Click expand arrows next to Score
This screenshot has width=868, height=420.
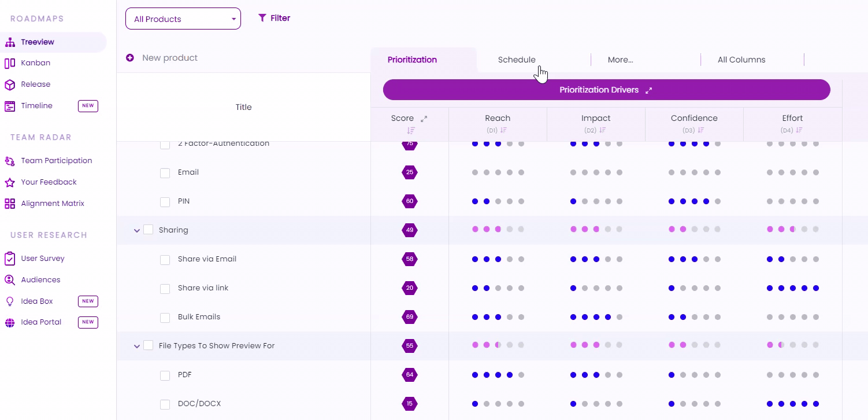424,119
